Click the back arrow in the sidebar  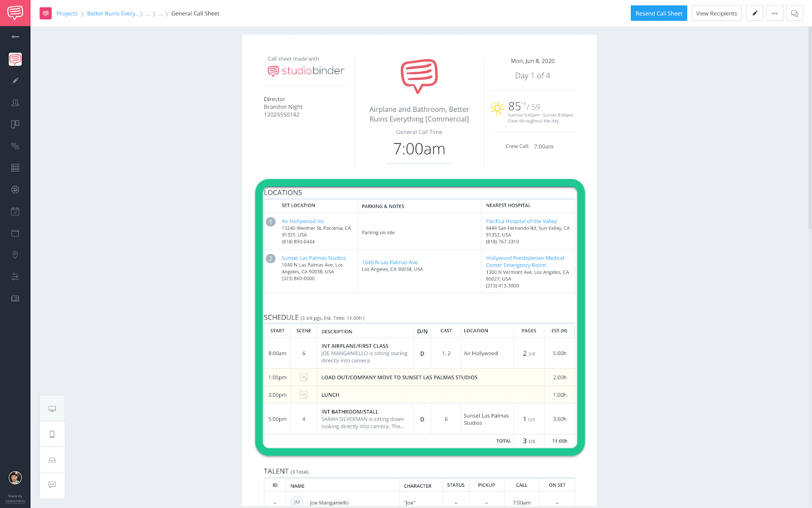coord(15,37)
